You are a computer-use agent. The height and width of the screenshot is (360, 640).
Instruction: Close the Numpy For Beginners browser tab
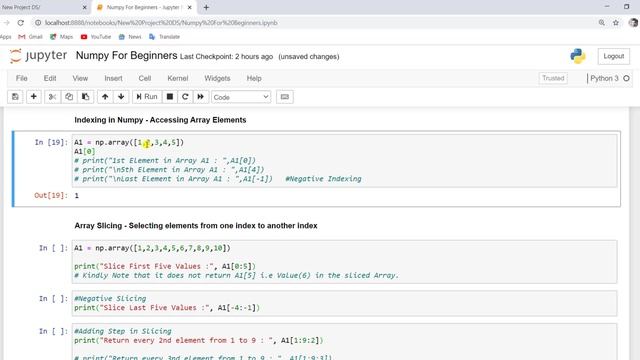pyautogui.click(x=189, y=7)
